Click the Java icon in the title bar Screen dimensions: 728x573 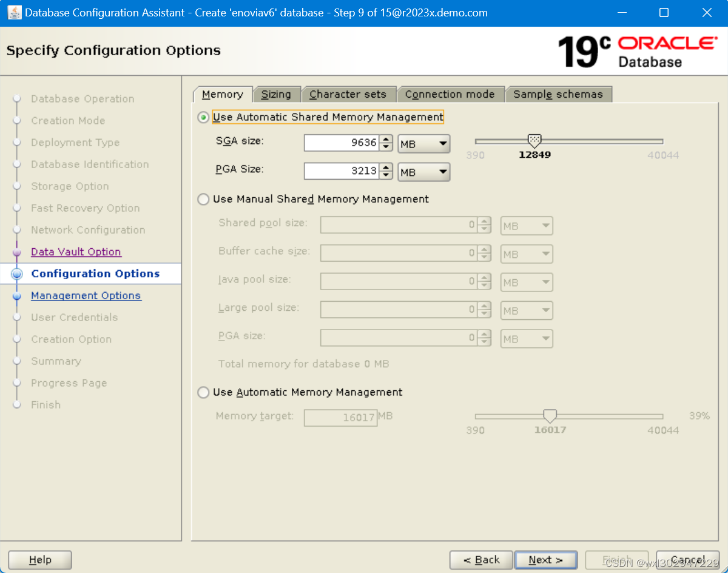click(x=14, y=12)
